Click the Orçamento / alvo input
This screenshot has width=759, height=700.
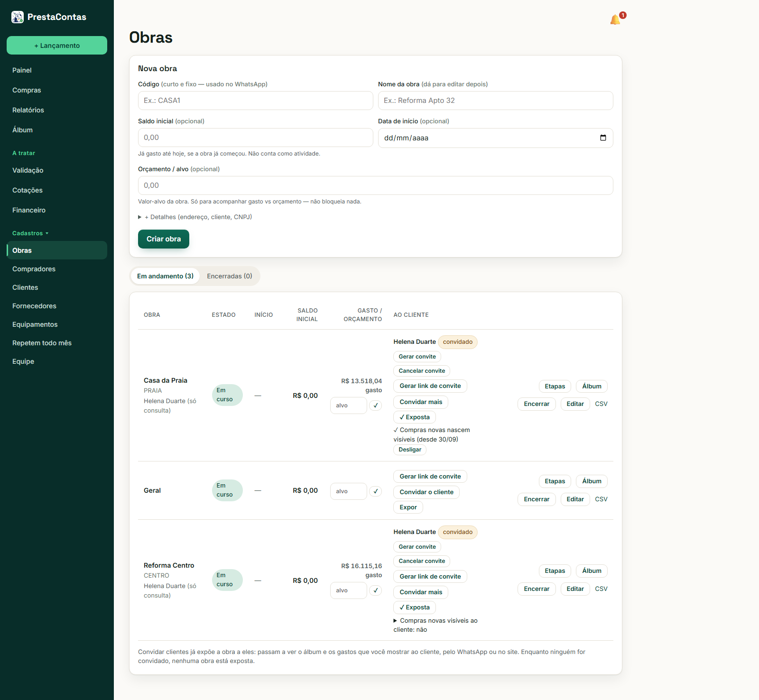click(x=376, y=185)
